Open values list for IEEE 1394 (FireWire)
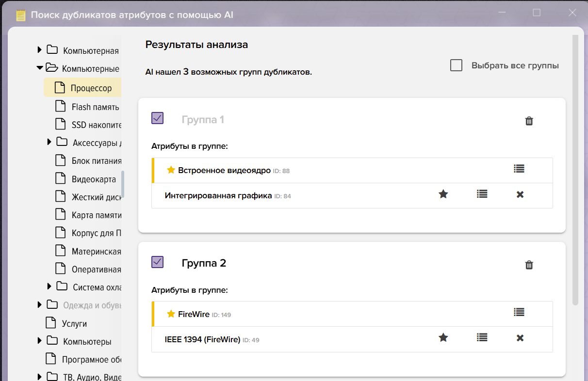 point(482,337)
